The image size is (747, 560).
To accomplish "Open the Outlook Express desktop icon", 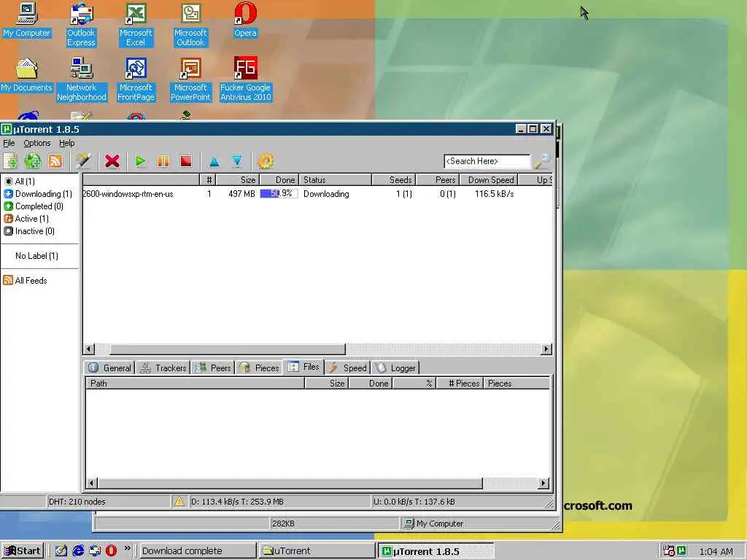I will point(81,25).
